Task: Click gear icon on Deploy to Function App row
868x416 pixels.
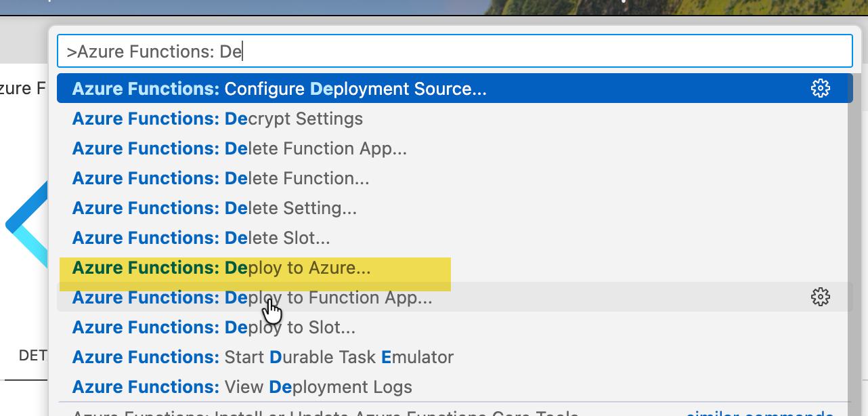Action: [x=820, y=297]
